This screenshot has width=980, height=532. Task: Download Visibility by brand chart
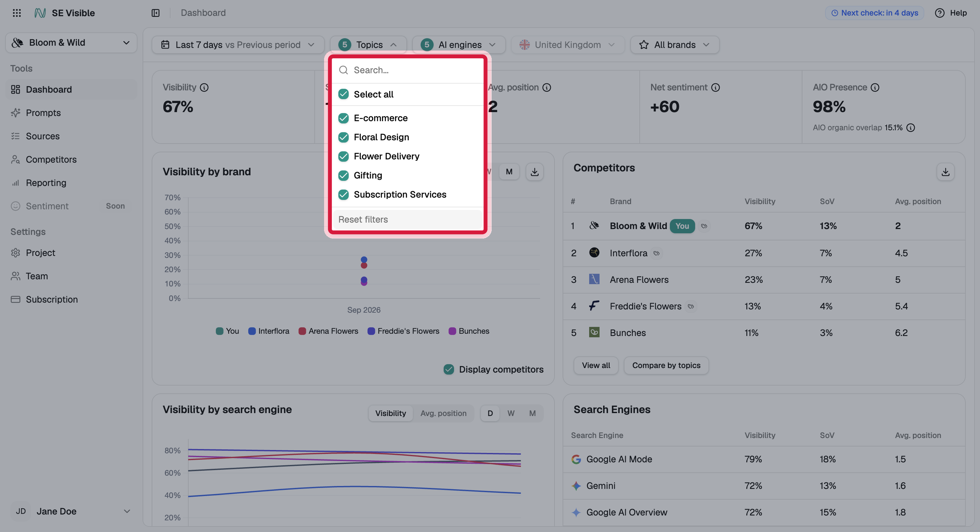click(534, 171)
